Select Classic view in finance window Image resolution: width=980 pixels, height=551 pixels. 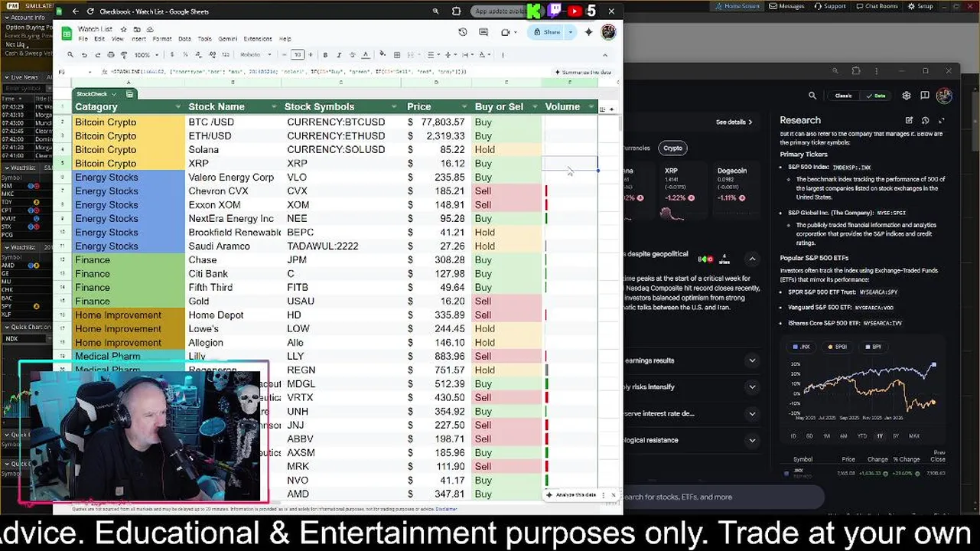point(842,96)
